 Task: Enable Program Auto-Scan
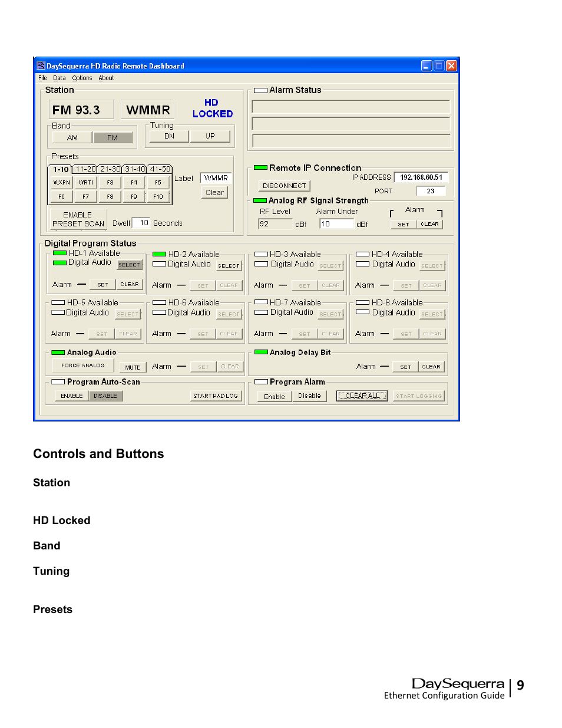[72, 396]
